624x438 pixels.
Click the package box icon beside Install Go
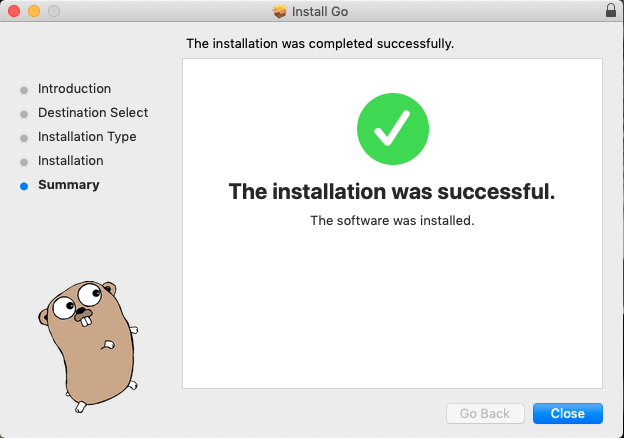pyautogui.click(x=280, y=11)
